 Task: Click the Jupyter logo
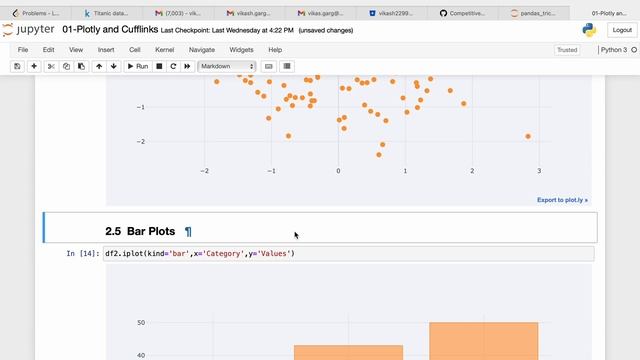pos(28,30)
